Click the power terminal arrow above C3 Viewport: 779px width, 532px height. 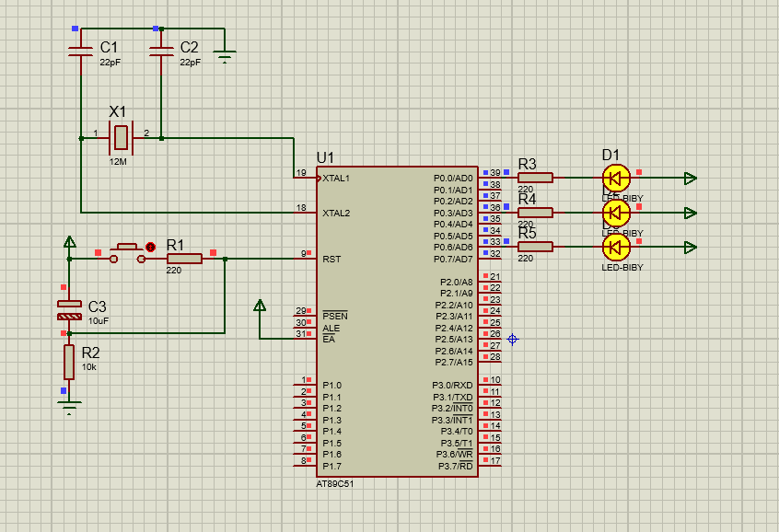pos(70,242)
